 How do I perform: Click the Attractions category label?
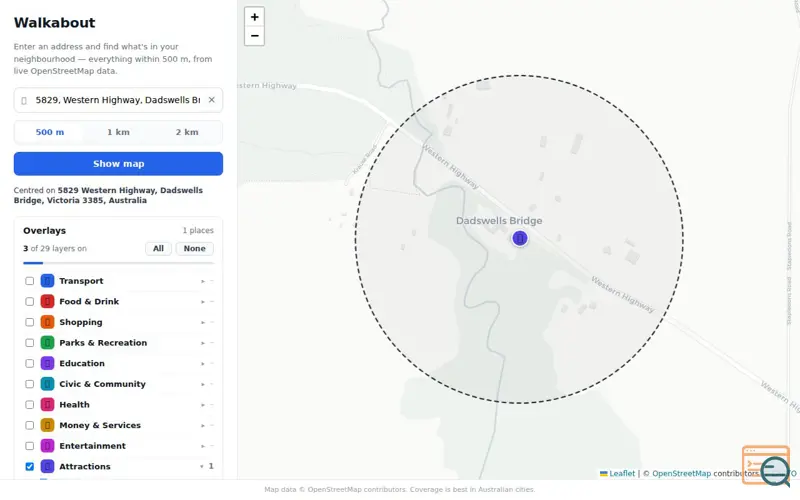click(x=85, y=466)
